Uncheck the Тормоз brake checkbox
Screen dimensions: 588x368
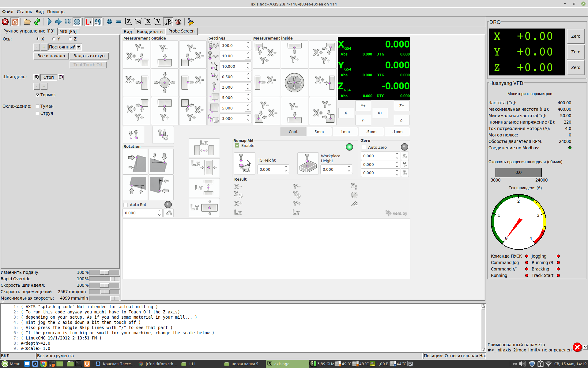[x=38, y=95]
